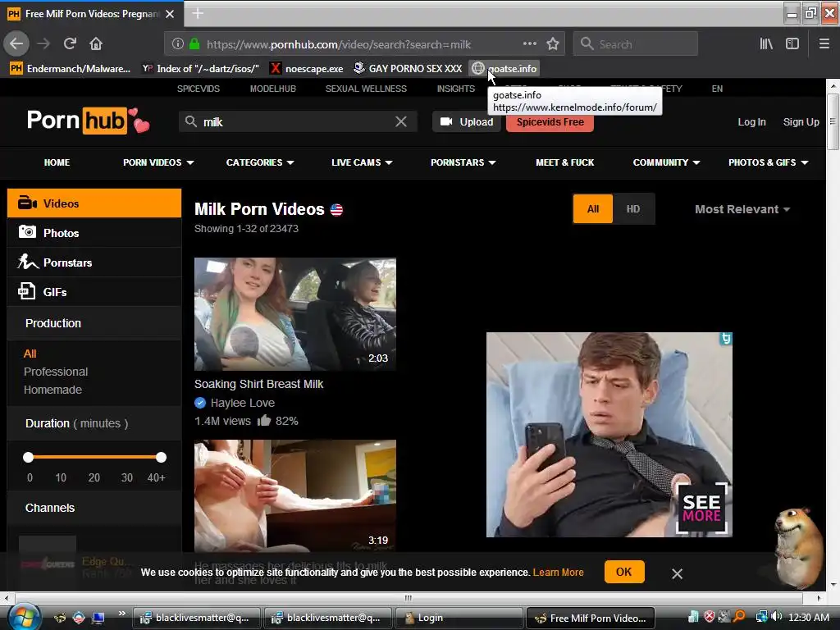The height and width of the screenshot is (630, 840).
Task: Go to the browser Home page icon
Action: point(96,43)
